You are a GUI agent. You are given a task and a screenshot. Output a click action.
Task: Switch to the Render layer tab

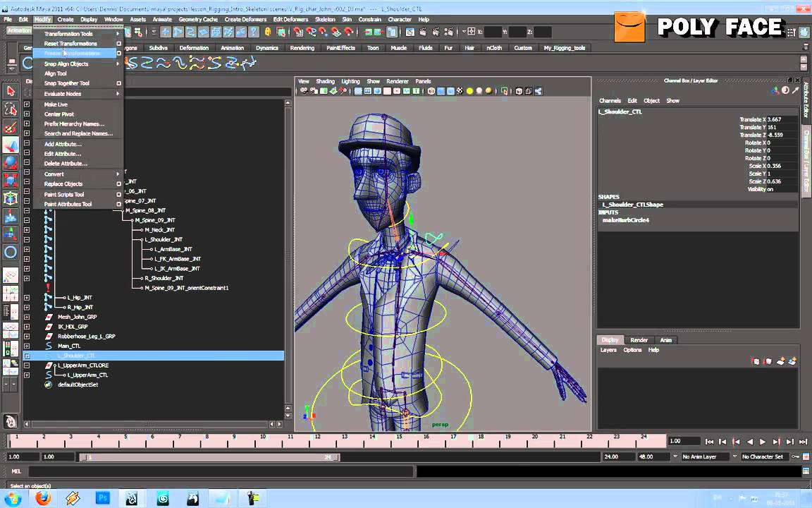click(639, 340)
